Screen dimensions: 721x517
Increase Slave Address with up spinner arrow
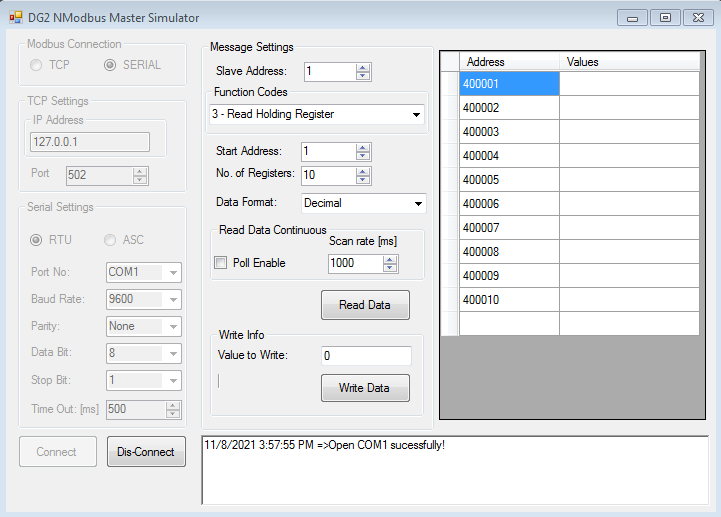pyautogui.click(x=363, y=68)
